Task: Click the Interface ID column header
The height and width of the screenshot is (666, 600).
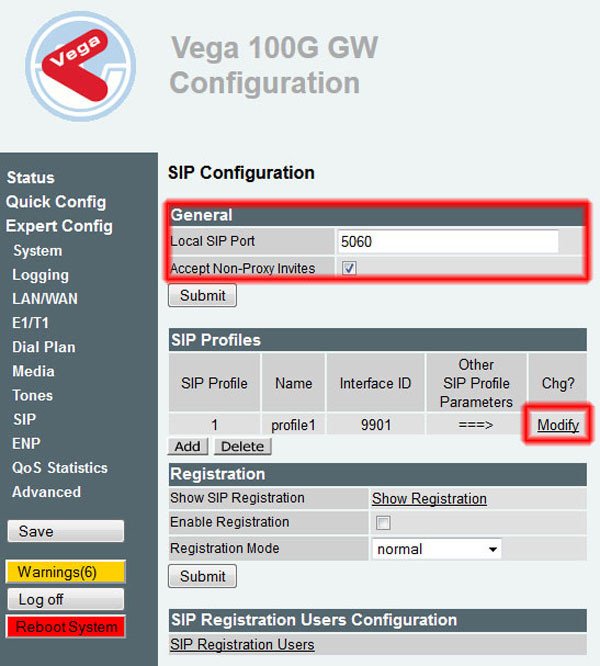Action: pyautogui.click(x=375, y=383)
